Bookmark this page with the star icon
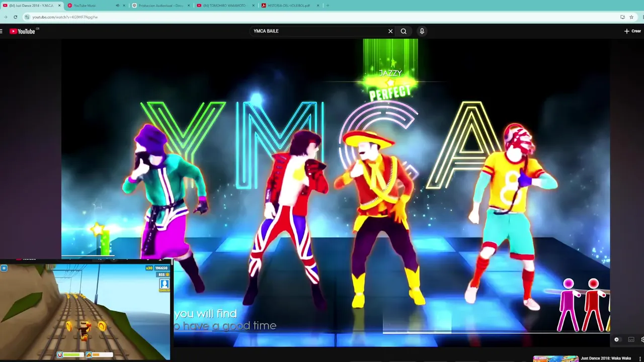 pos(631,17)
